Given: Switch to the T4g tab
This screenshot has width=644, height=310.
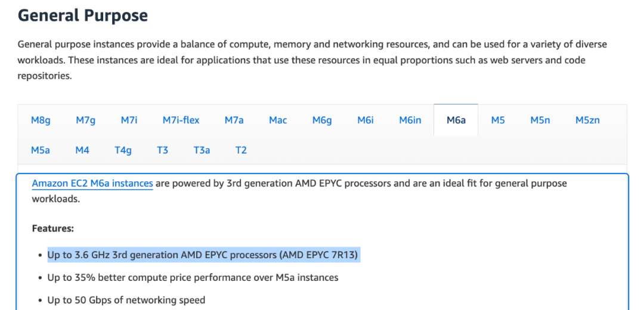Looking at the screenshot, I should 123,150.
